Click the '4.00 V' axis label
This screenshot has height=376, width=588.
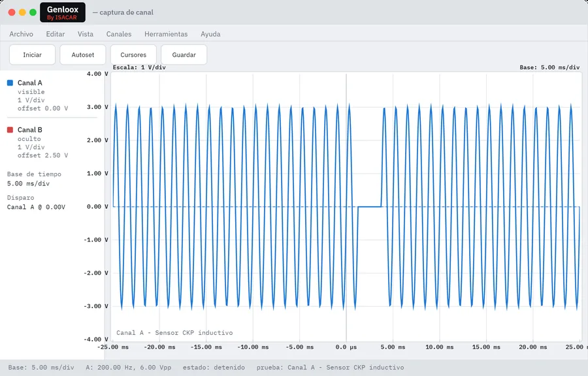[97, 74]
